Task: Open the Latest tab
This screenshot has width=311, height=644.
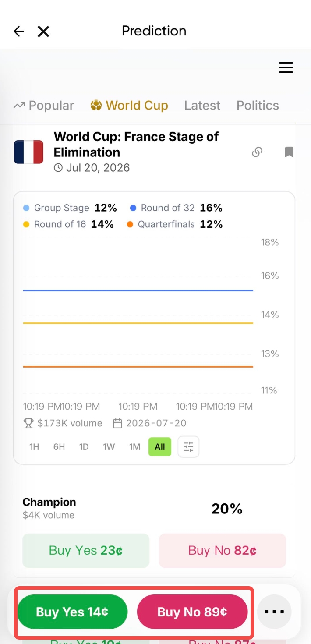Action: [x=202, y=106]
